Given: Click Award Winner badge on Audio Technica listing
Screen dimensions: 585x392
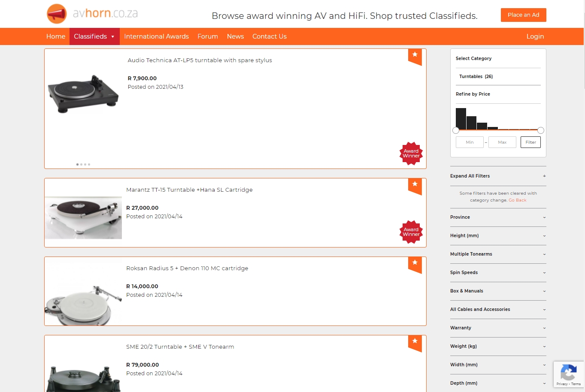Looking at the screenshot, I should (x=411, y=154).
